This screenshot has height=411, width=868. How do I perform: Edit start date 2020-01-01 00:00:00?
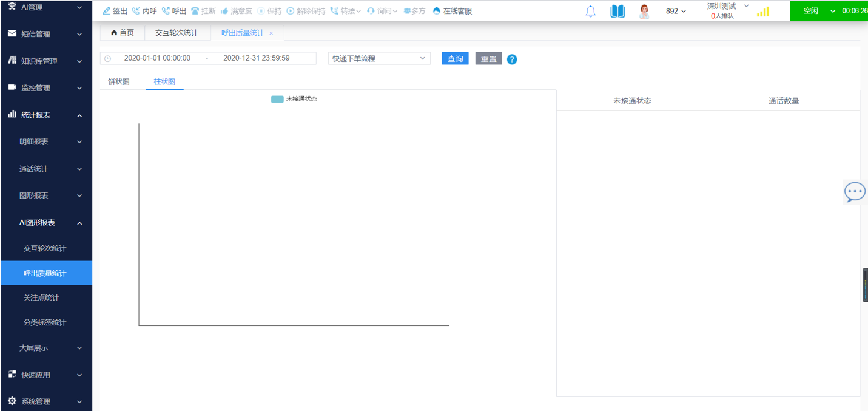pos(157,58)
